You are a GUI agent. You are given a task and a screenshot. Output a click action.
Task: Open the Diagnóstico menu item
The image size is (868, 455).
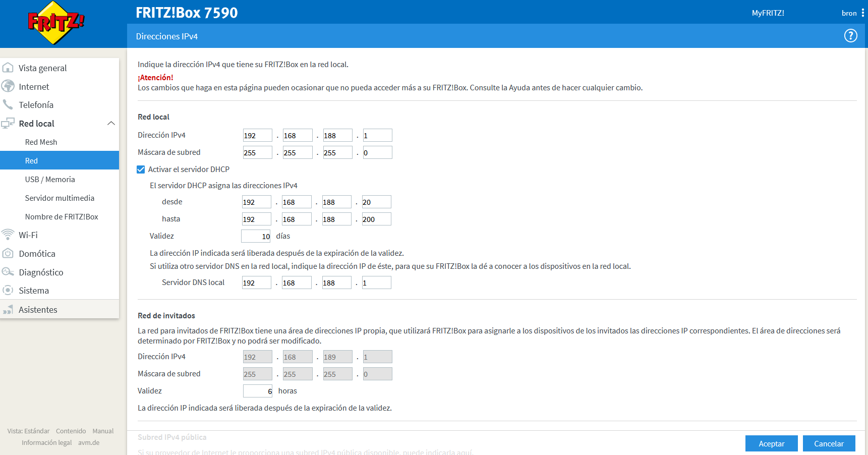click(60, 272)
